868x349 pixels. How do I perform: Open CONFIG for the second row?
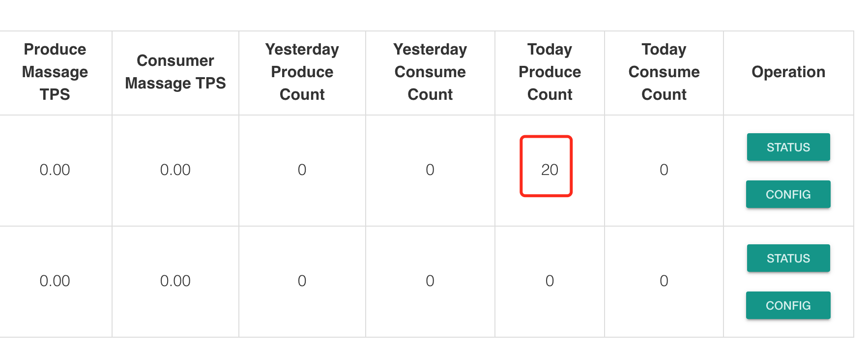tap(788, 305)
